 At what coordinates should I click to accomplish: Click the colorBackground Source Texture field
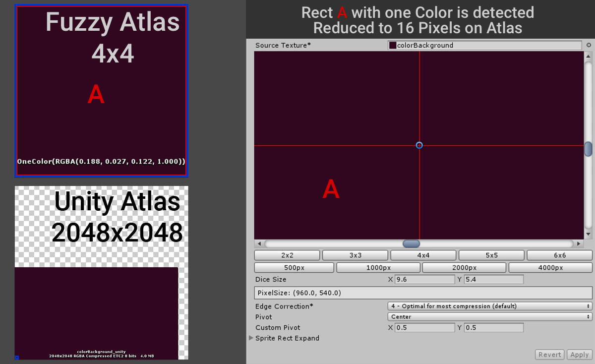tap(484, 45)
